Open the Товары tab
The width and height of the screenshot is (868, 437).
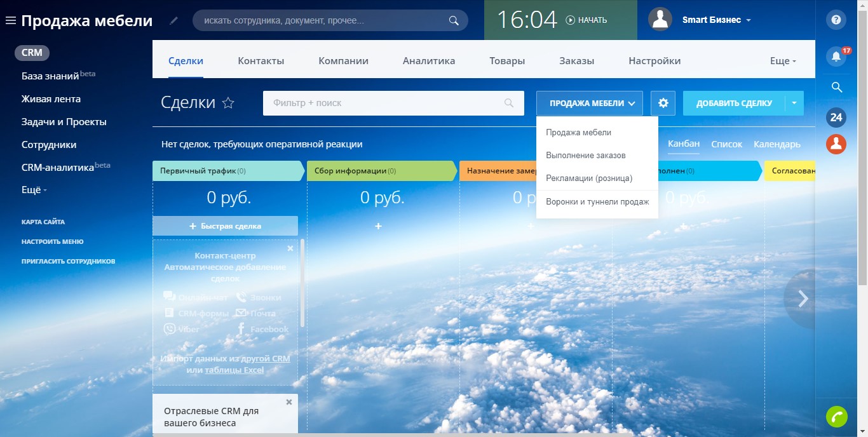point(507,61)
